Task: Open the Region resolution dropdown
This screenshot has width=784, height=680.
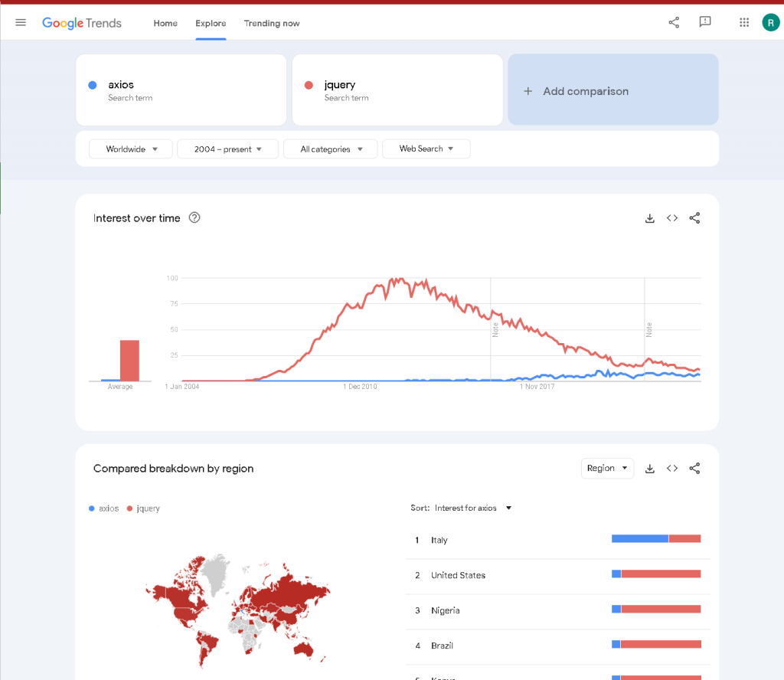Action: [x=607, y=468]
